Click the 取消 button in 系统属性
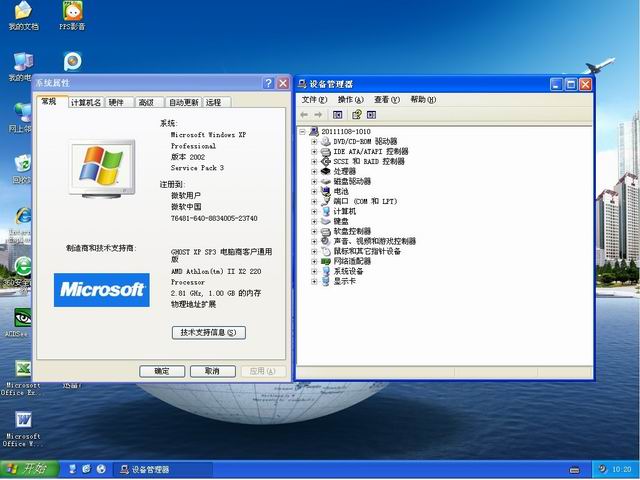Viewport: 640px width, 480px height. (x=213, y=371)
